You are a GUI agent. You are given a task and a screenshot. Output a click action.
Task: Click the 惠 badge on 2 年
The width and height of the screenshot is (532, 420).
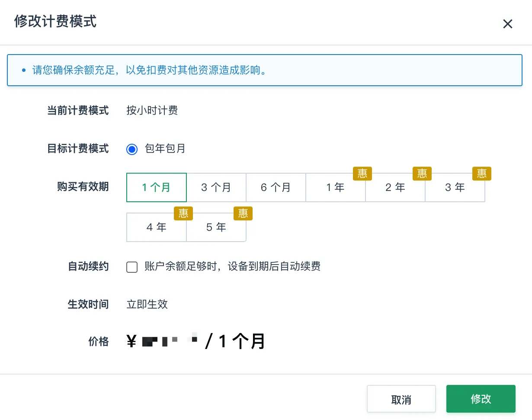point(422,174)
